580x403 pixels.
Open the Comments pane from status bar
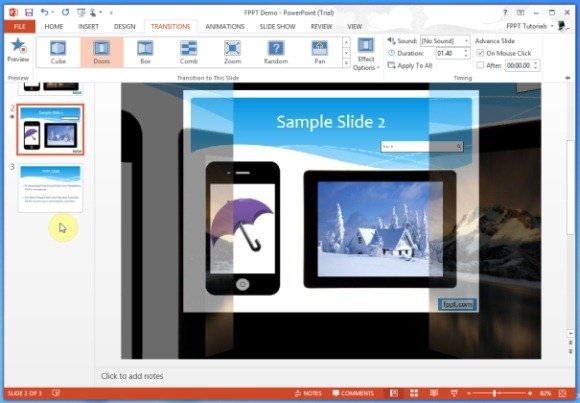pyautogui.click(x=353, y=393)
